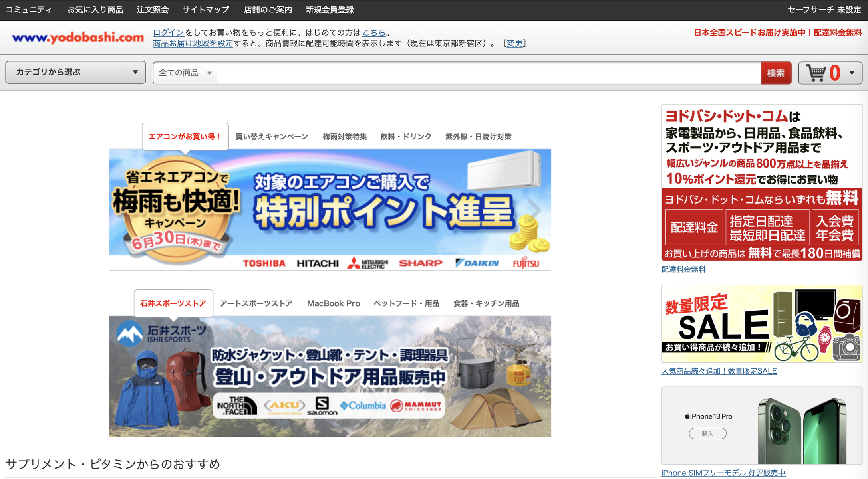Viewport: 868px width, 479px height.
Task: Select the 飲料・ドリンク tab
Action: (x=406, y=137)
